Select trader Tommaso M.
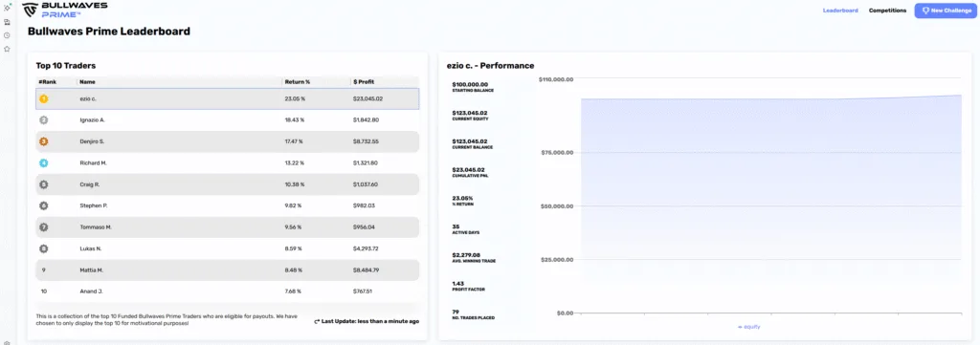This screenshot has height=345, width=980. tap(228, 227)
